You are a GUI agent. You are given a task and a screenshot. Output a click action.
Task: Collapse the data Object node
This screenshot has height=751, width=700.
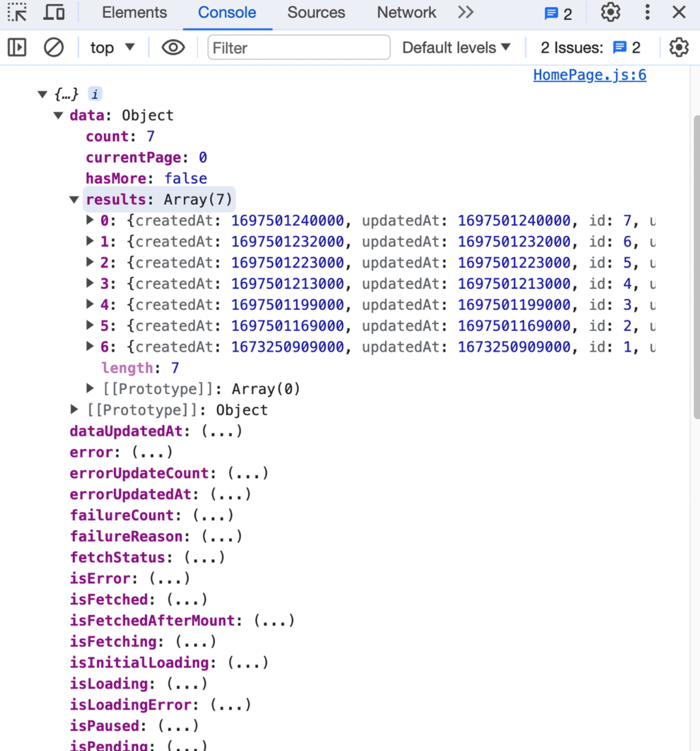58,116
